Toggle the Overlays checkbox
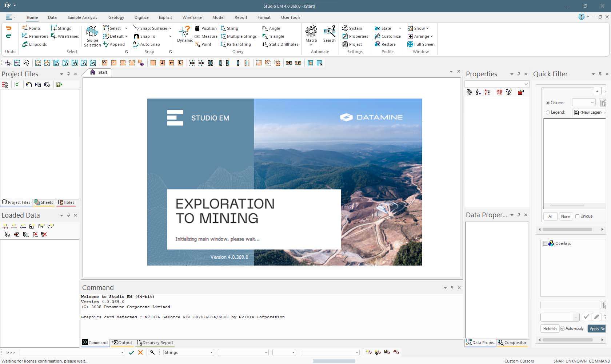Image resolution: width=611 pixels, height=364 pixels. click(545, 243)
